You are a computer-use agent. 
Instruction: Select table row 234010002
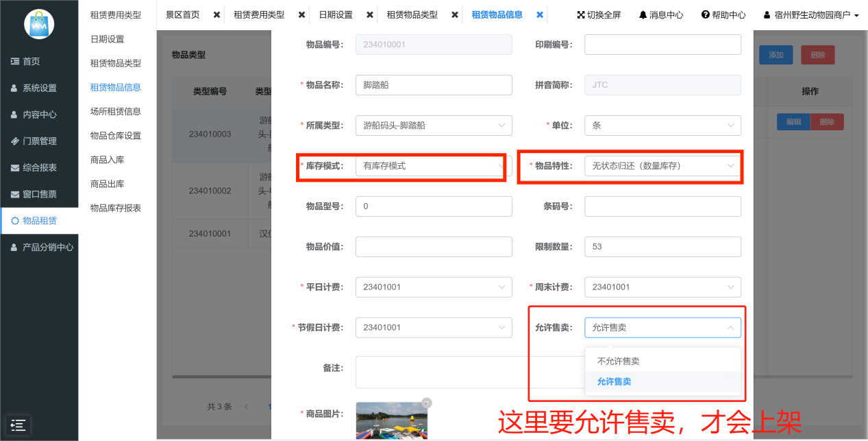pos(210,191)
